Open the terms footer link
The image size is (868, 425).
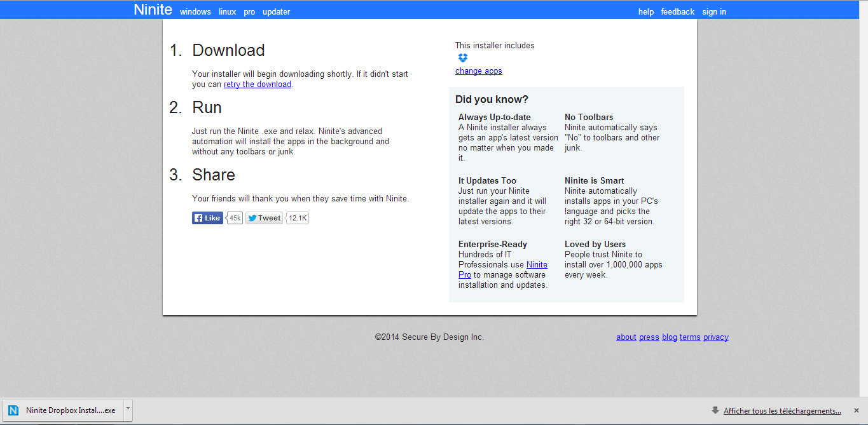click(x=690, y=337)
